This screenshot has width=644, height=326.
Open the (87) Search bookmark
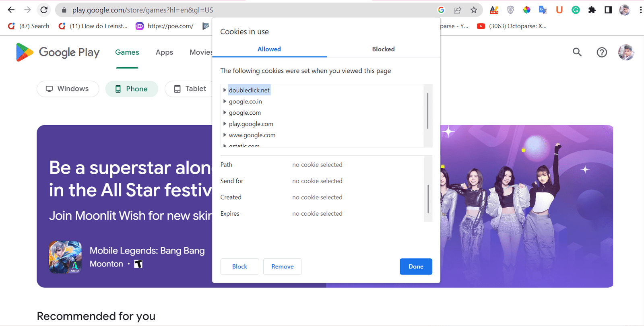click(29, 26)
